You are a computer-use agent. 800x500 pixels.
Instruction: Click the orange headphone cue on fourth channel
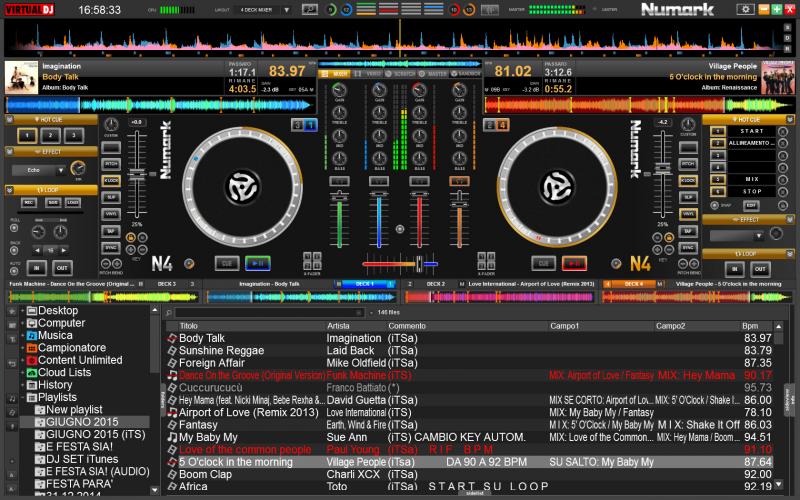[x=459, y=181]
